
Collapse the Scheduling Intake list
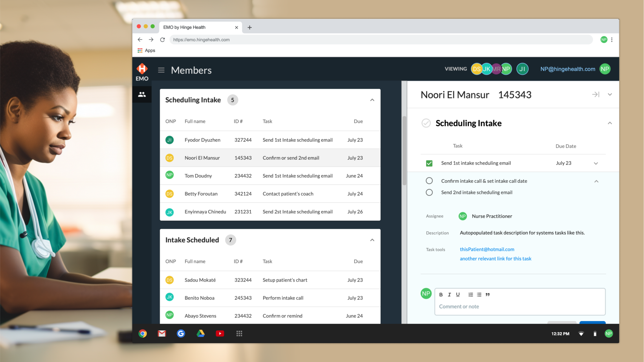point(372,100)
